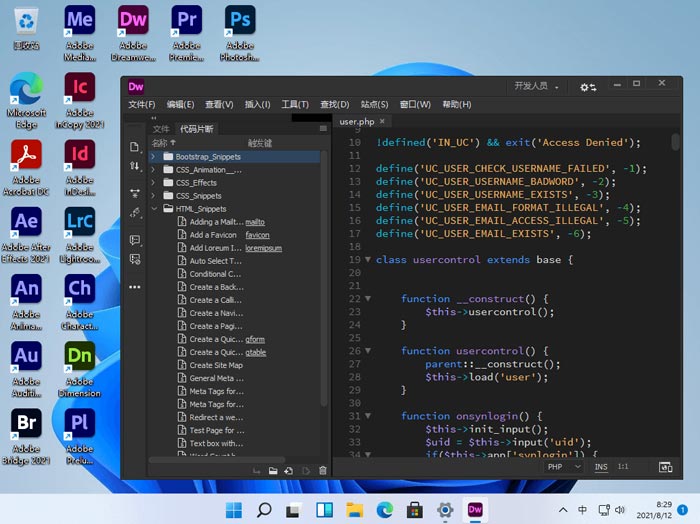700x524 pixels.
Task: Click the new snippet icon
Action: click(289, 470)
